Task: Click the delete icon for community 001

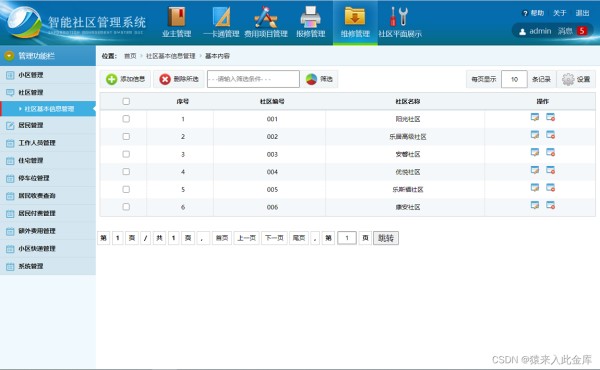Action: [550, 117]
